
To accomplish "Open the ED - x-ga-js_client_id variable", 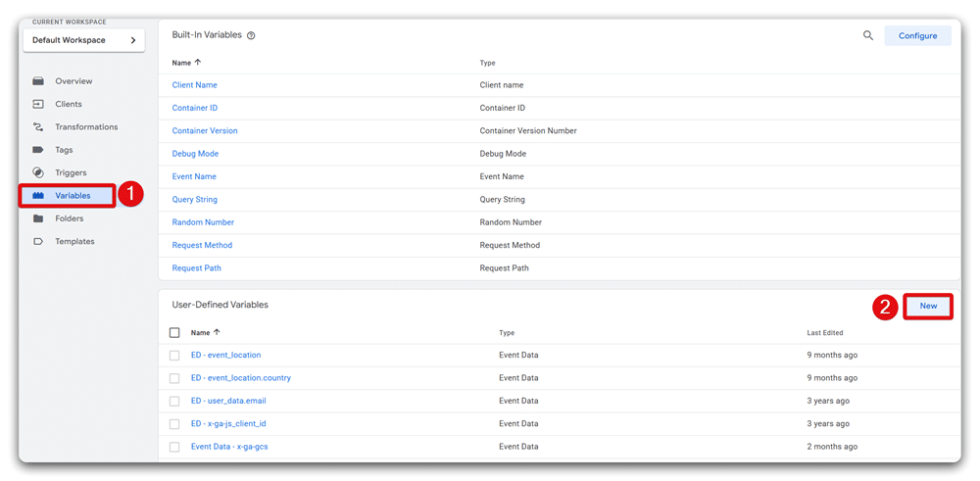I will coord(228,423).
